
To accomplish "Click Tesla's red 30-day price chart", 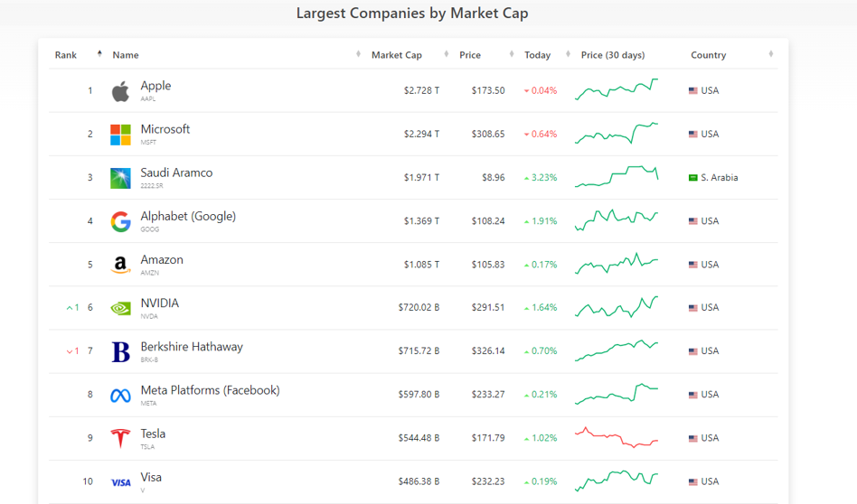I will 617,438.
